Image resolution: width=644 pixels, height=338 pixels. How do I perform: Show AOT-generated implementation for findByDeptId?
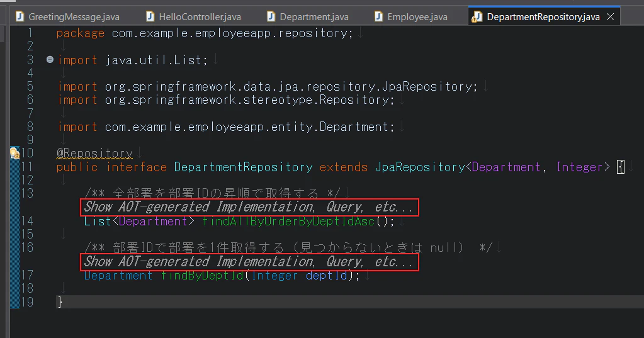tap(249, 262)
